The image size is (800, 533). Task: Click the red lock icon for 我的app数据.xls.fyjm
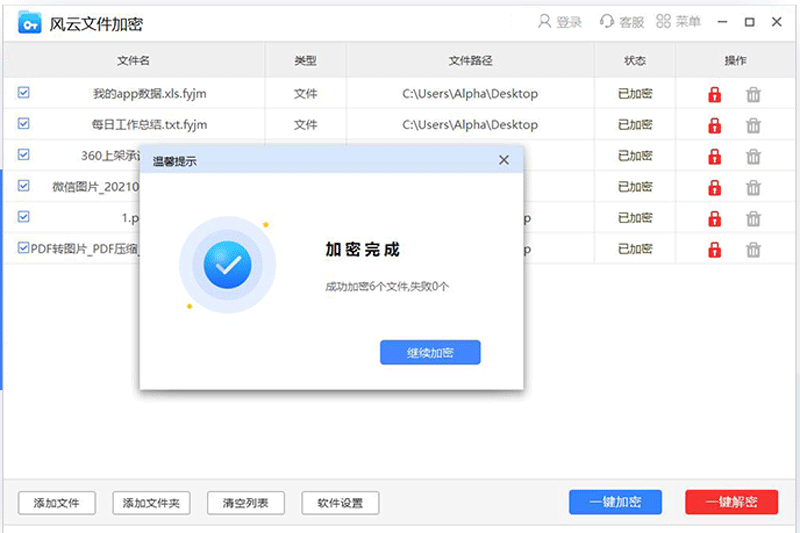714,95
